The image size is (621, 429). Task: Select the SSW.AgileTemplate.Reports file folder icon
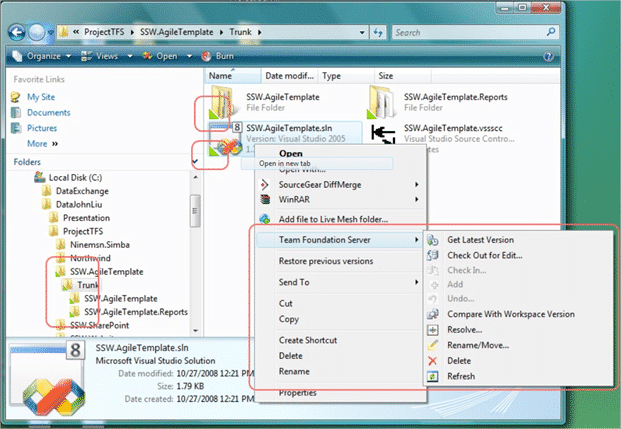pos(382,102)
